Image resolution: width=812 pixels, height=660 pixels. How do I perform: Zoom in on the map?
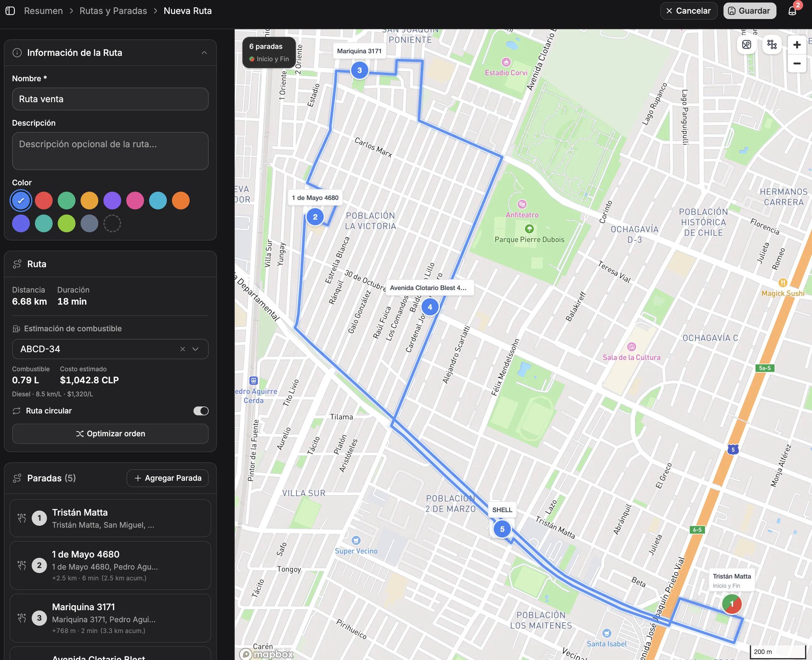point(797,45)
